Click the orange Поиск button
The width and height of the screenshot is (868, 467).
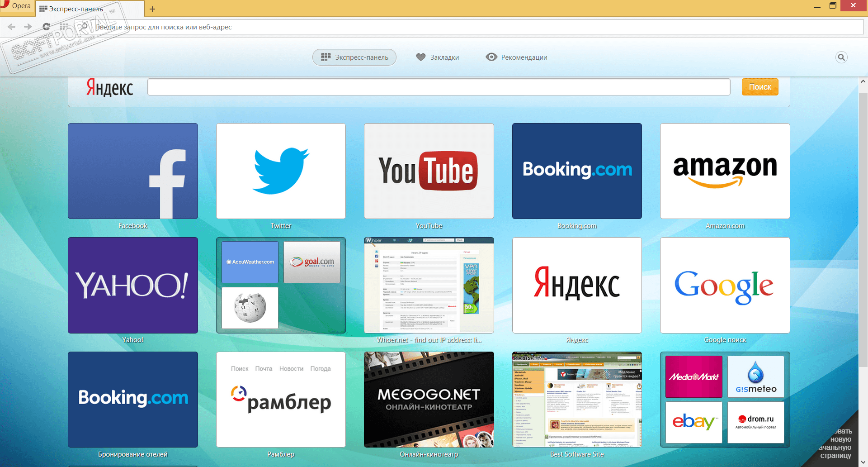point(760,87)
